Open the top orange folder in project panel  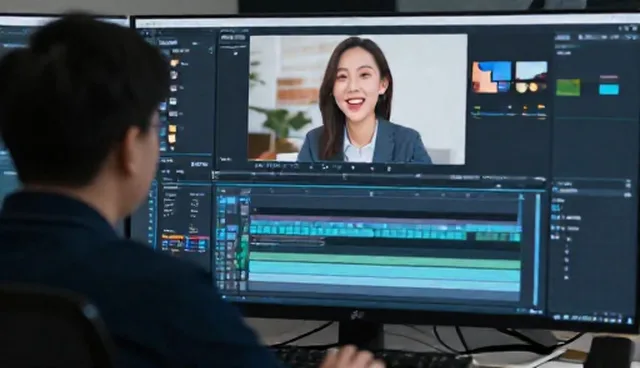(174, 63)
